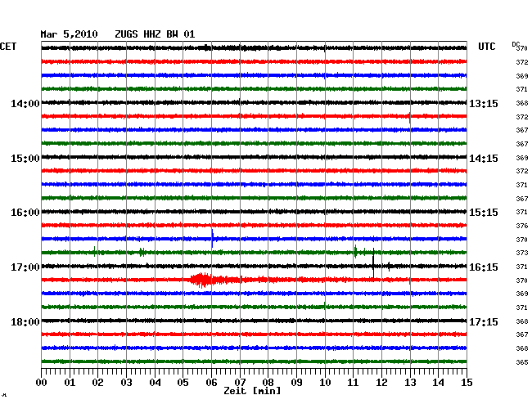The image size is (532, 404).
Task: Select the 16:00 CET time label
Action: [25, 213]
